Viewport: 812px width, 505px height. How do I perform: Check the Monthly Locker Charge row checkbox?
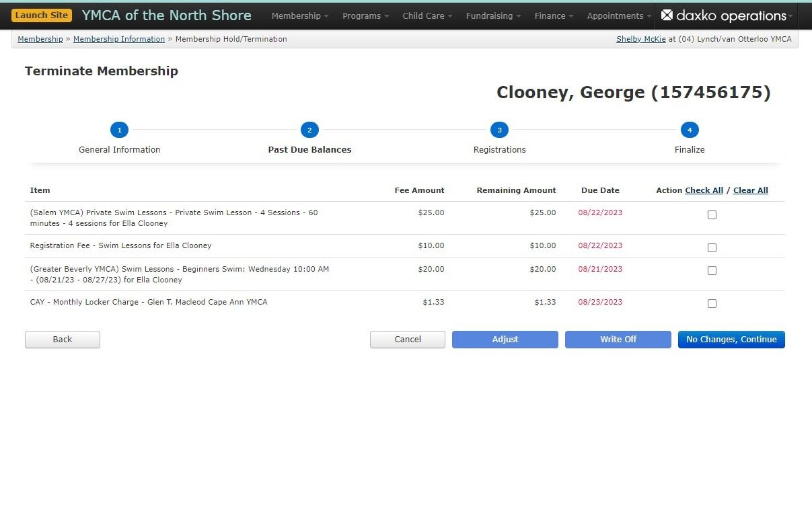[712, 304]
